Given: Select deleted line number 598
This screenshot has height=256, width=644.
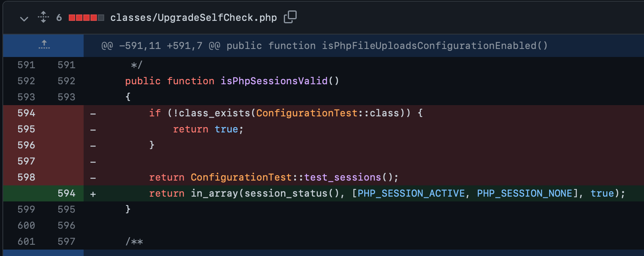Looking at the screenshot, I should [26, 177].
